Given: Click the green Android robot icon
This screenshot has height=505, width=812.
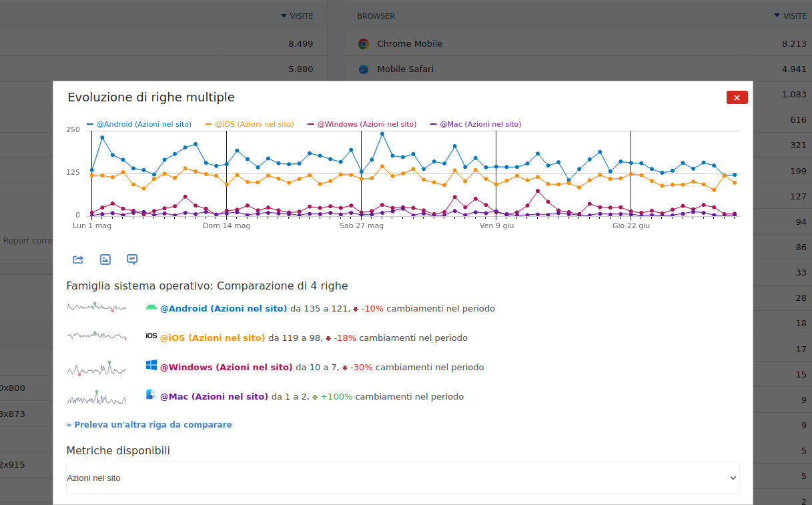Looking at the screenshot, I should (x=151, y=308).
